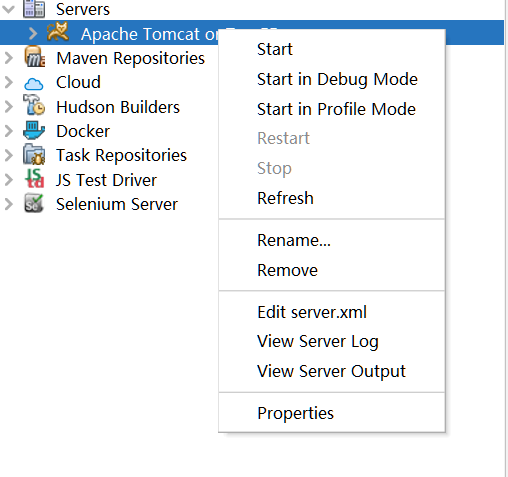Expand the Hudson Builders node
508x477 pixels.
click(8, 106)
